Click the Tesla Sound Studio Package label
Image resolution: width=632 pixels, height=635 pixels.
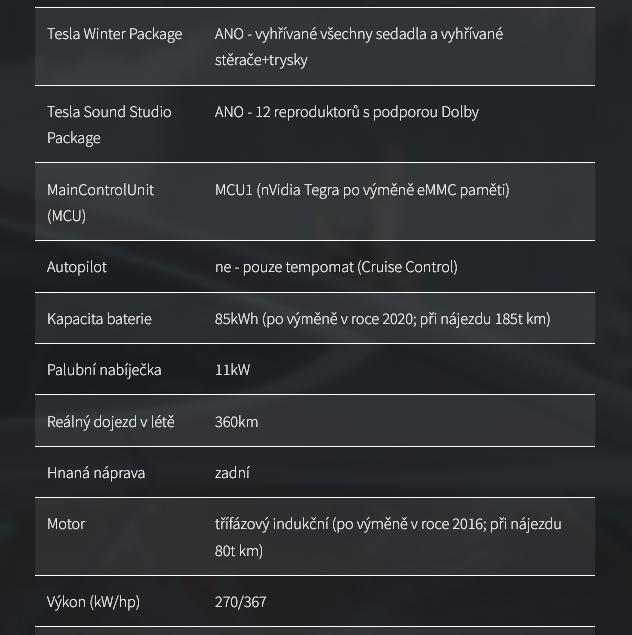(108, 124)
